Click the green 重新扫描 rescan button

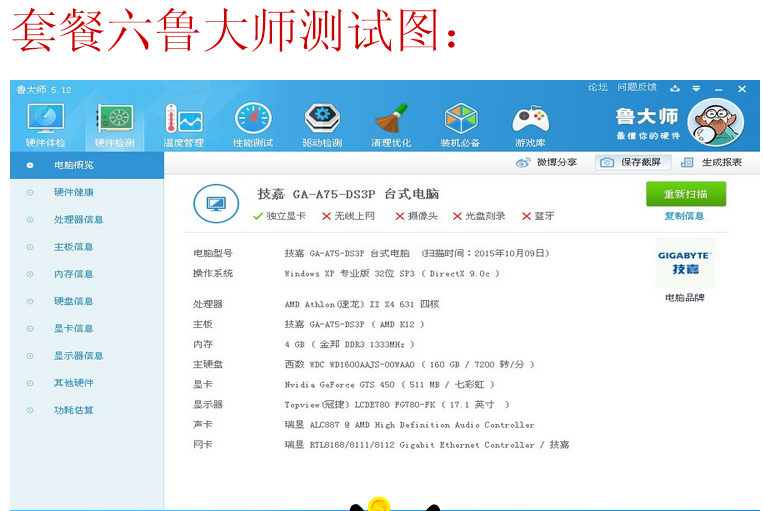(x=686, y=194)
